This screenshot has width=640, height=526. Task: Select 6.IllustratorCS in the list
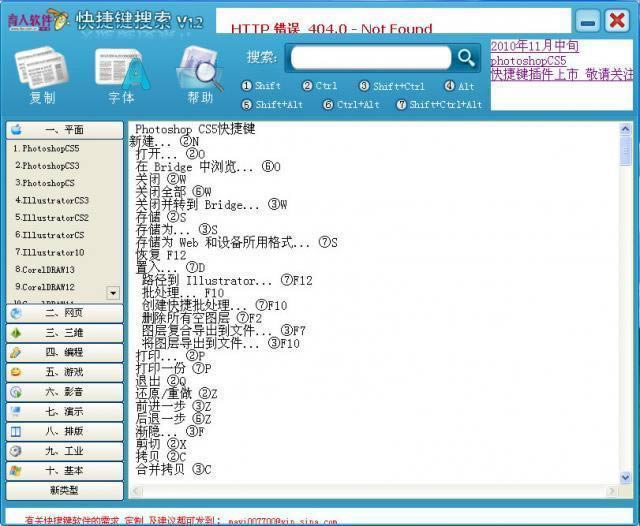[x=49, y=235]
